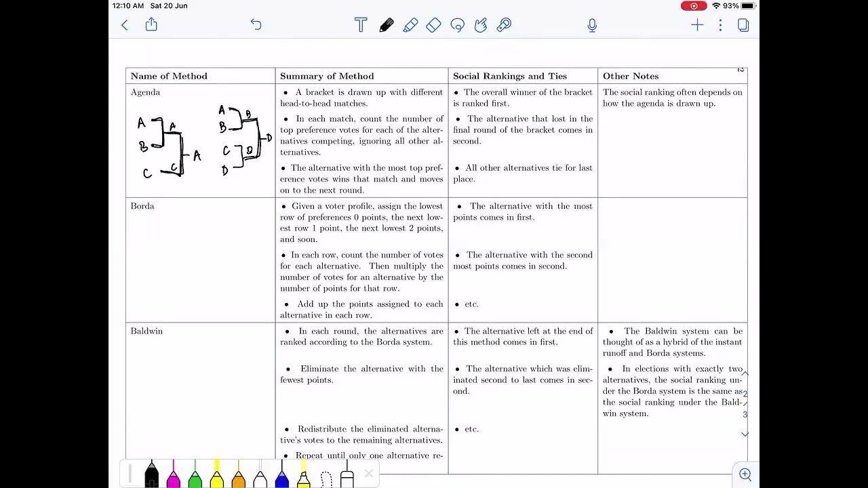Tap the recording indicator in status bar

694,5
